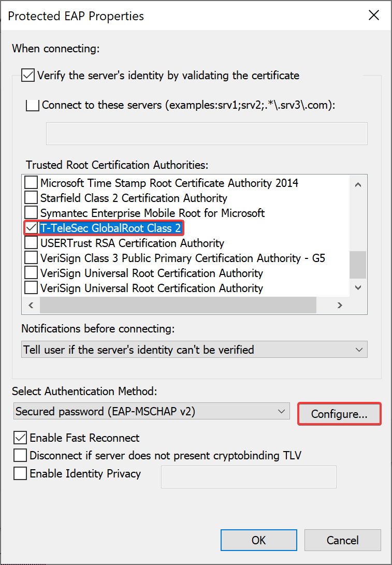
Task: Check USERTrust RSA Certification Authority
Action: point(31,243)
